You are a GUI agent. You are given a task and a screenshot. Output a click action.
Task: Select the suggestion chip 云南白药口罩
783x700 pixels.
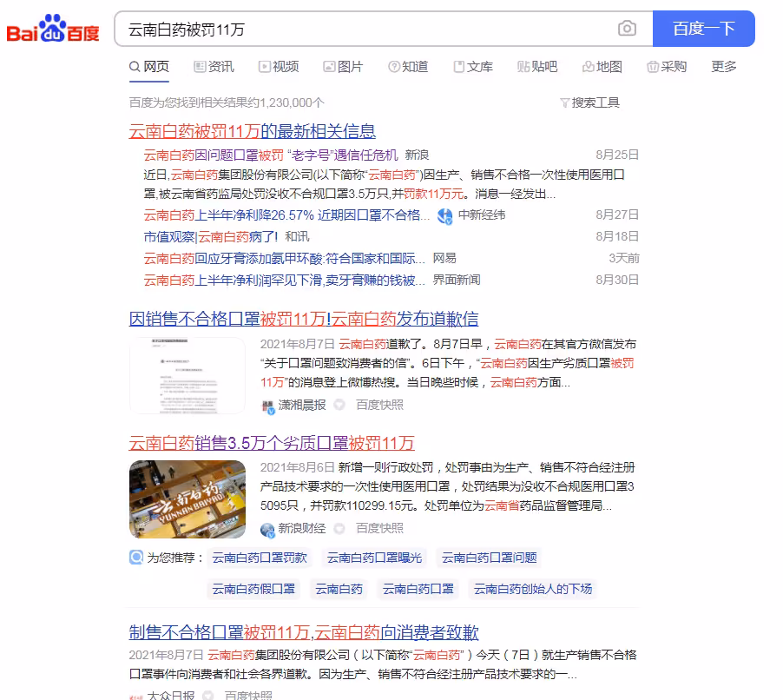click(x=418, y=589)
